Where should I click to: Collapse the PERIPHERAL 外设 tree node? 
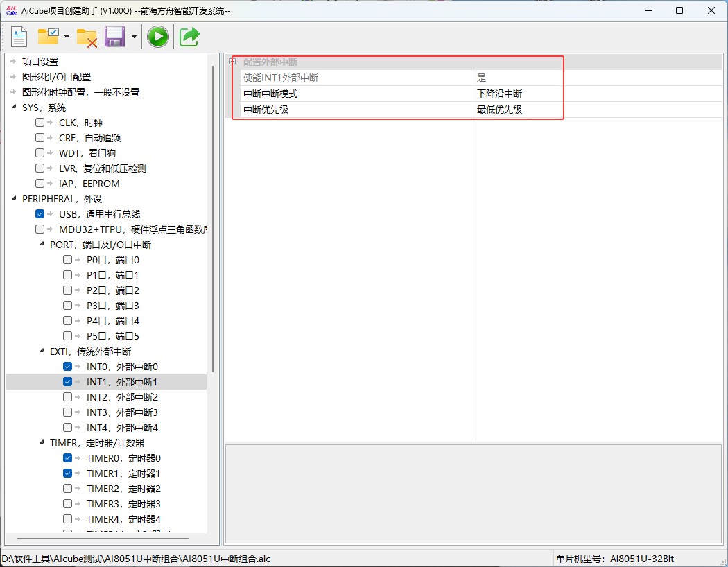pyautogui.click(x=14, y=198)
